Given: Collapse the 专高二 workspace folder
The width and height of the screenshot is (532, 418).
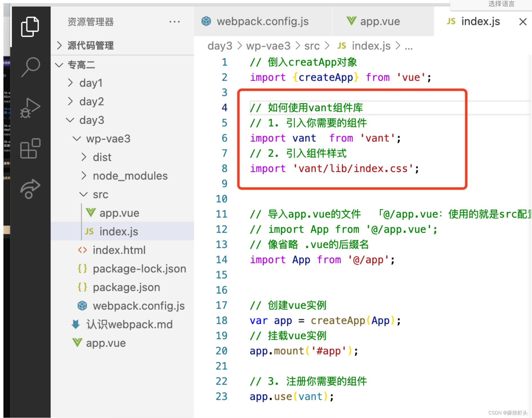Looking at the screenshot, I should (122, 65).
